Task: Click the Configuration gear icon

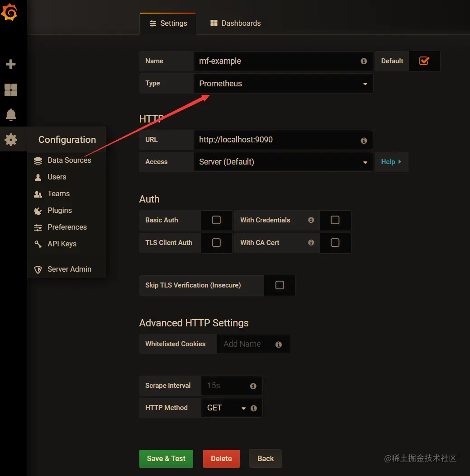Action: click(11, 140)
